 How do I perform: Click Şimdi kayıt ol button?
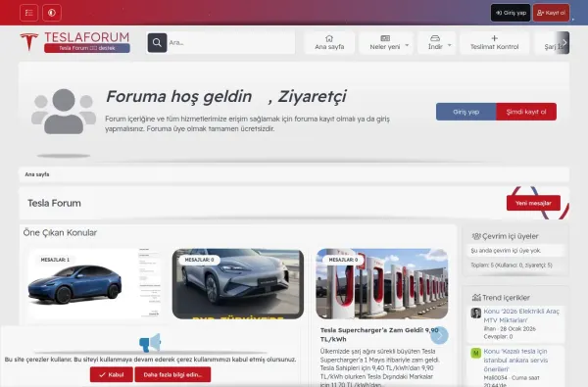(x=526, y=112)
